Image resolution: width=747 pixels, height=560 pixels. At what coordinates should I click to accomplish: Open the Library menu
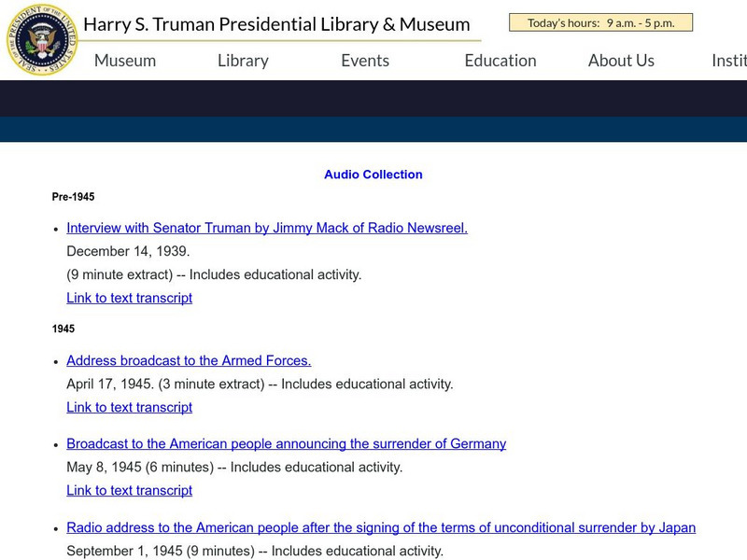pos(242,60)
